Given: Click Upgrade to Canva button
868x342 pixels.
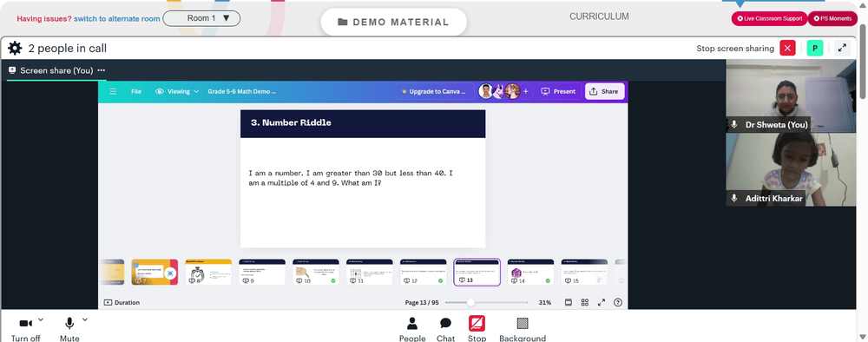Looking at the screenshot, I should coord(434,91).
